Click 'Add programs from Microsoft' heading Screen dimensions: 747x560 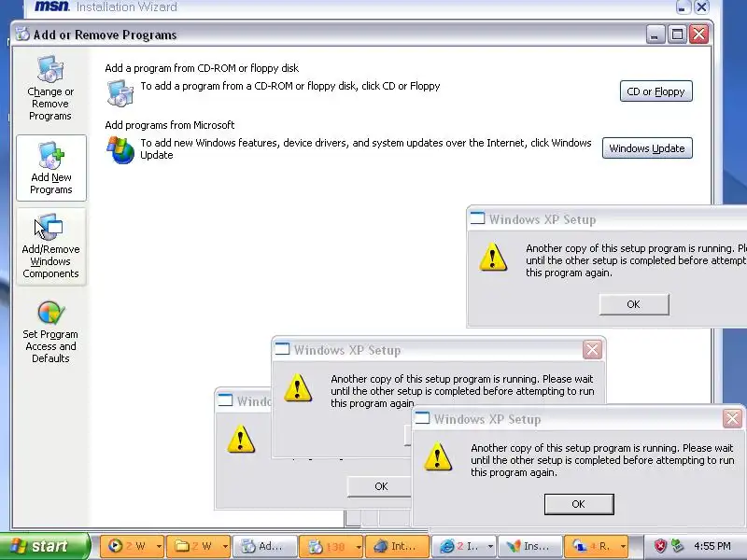(170, 125)
